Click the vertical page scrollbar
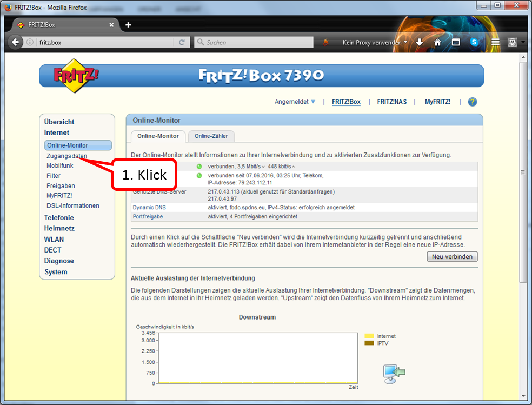 click(x=523, y=172)
